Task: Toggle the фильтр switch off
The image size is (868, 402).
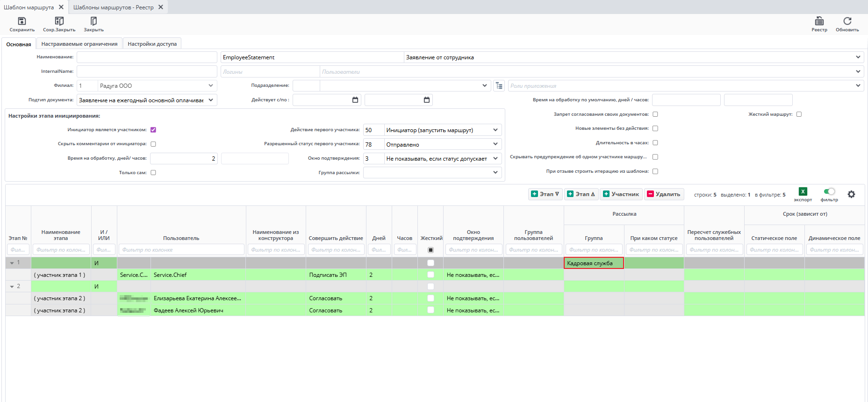Action: [829, 191]
